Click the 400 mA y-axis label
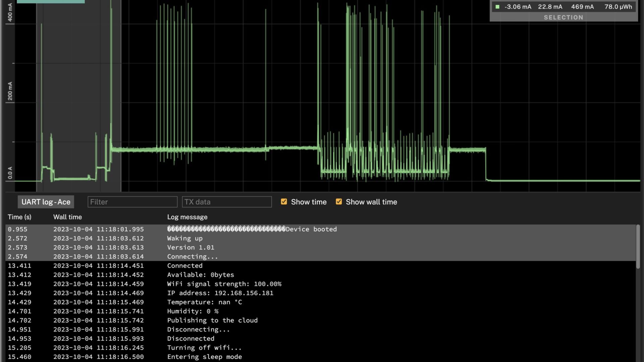 (10, 12)
